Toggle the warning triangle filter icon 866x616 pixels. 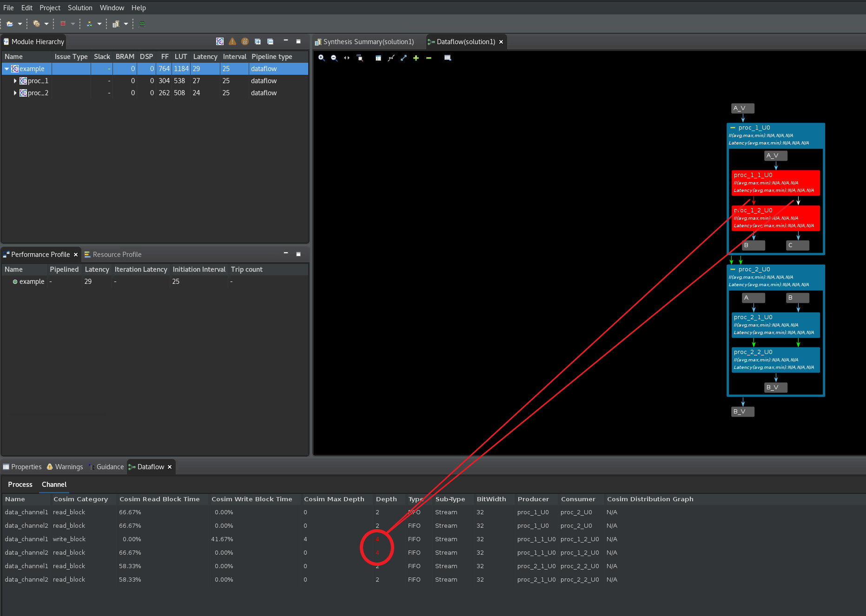(x=232, y=41)
